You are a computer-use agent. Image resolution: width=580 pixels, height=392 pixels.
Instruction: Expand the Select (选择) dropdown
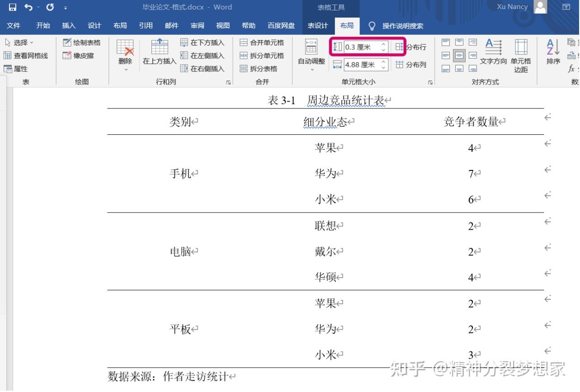click(19, 43)
